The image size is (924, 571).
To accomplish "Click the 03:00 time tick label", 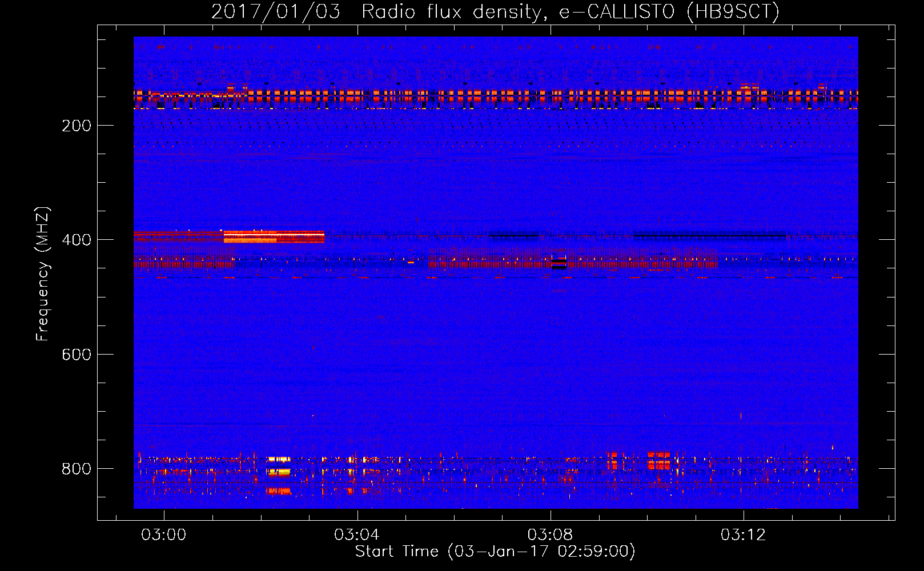I will pos(164,535).
